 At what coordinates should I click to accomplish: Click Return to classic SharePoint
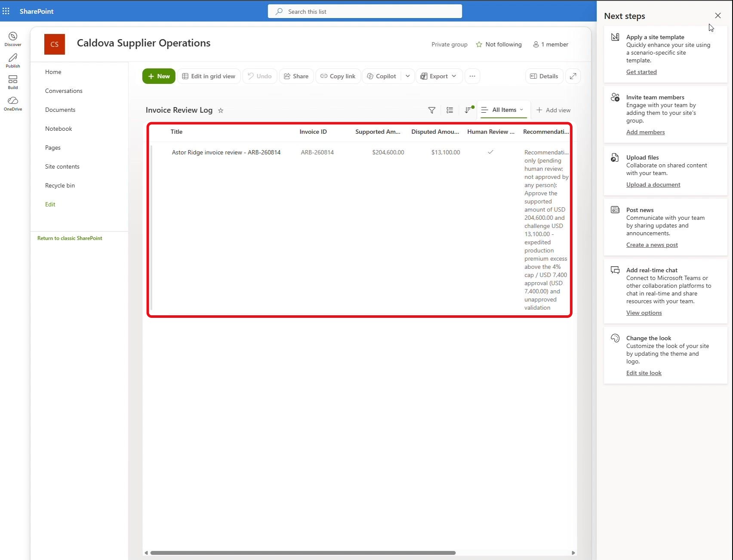[70, 238]
